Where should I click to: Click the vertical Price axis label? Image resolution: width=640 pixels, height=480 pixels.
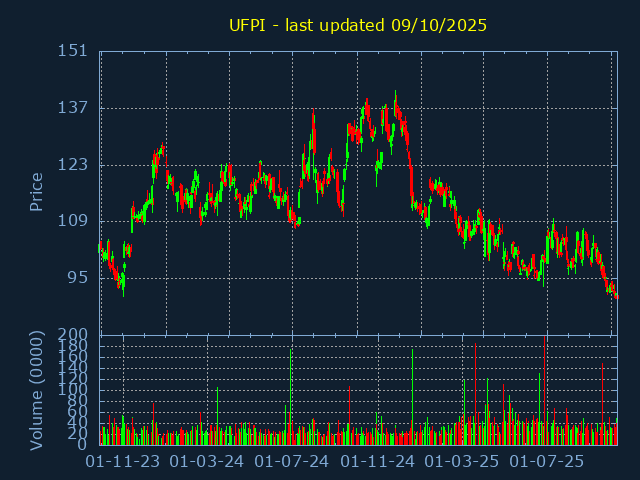click(x=36, y=192)
